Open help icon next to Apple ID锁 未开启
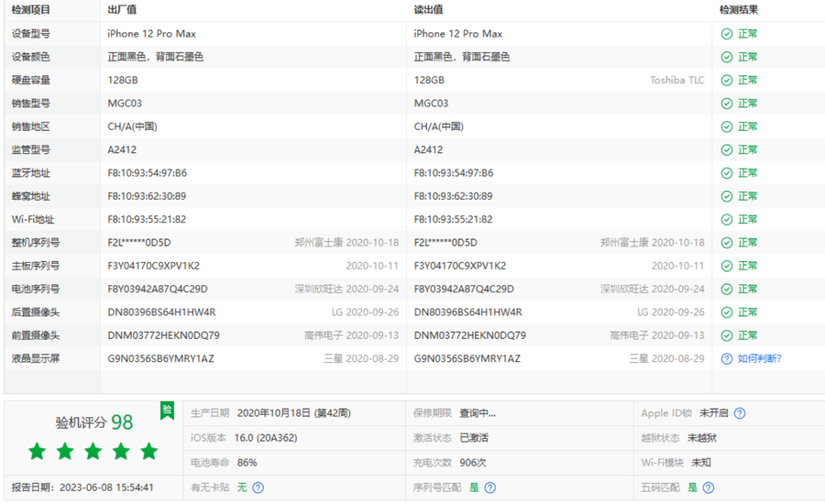The width and height of the screenshot is (825, 504). [x=739, y=413]
